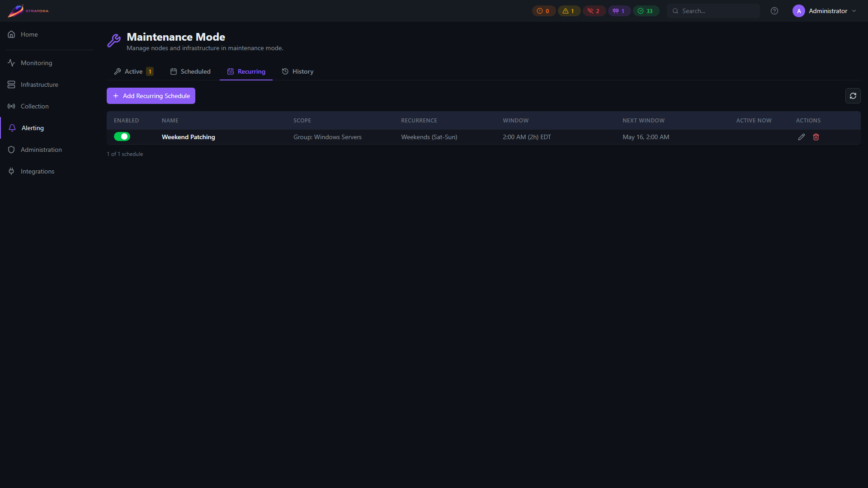868x488 pixels.
Task: Click the Window column header
Action: tap(516, 121)
